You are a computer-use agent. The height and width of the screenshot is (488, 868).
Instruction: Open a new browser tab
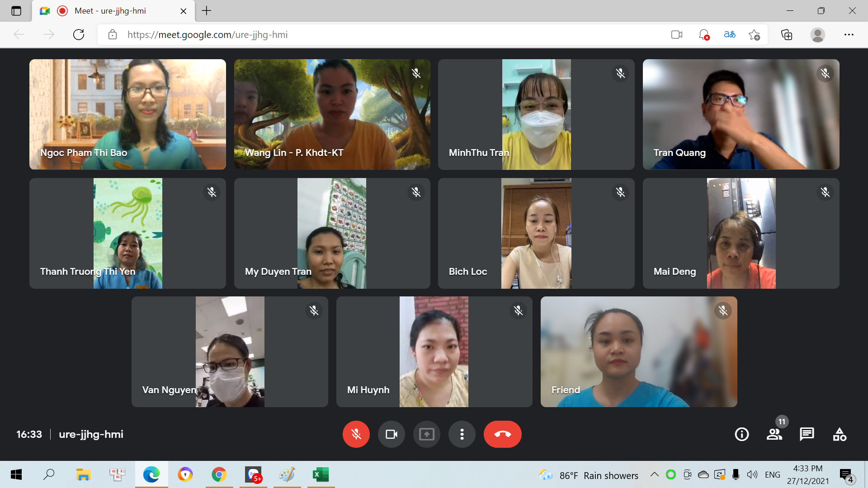coord(207,11)
